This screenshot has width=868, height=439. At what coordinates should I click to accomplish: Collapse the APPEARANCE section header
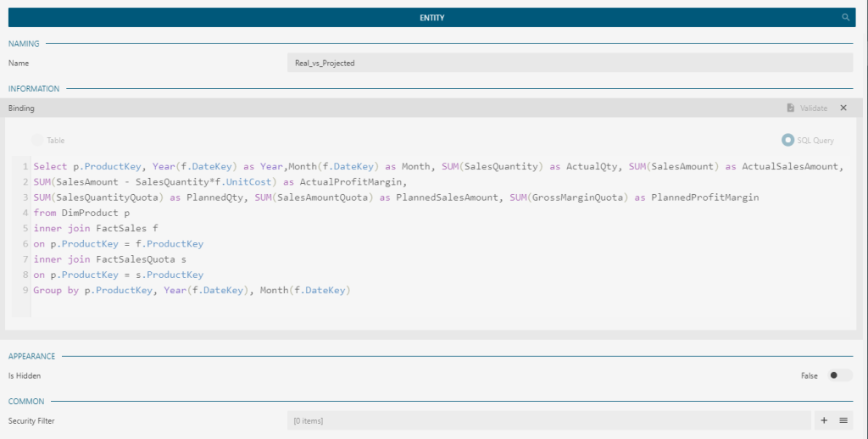click(x=32, y=357)
